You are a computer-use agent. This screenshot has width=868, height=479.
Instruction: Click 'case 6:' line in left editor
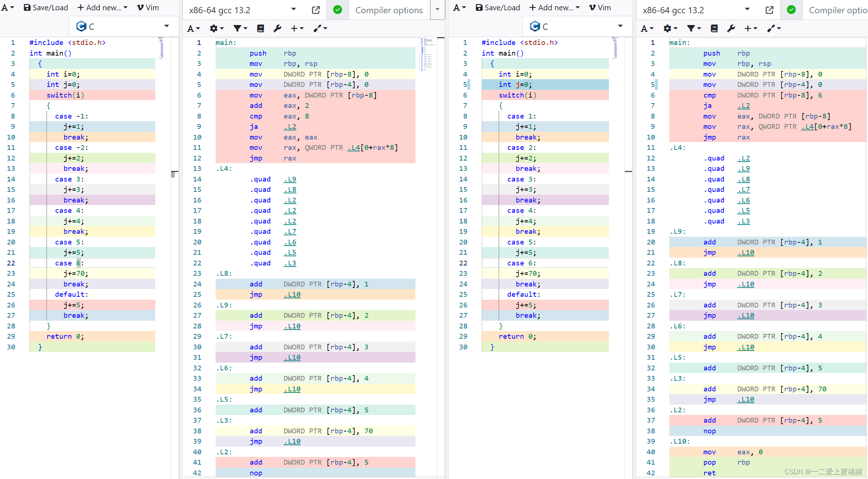coord(70,263)
